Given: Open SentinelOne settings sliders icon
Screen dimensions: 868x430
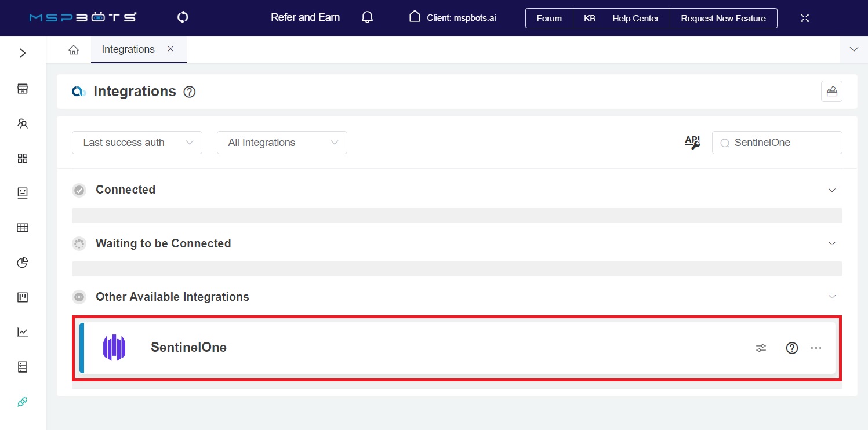Looking at the screenshot, I should [761, 348].
